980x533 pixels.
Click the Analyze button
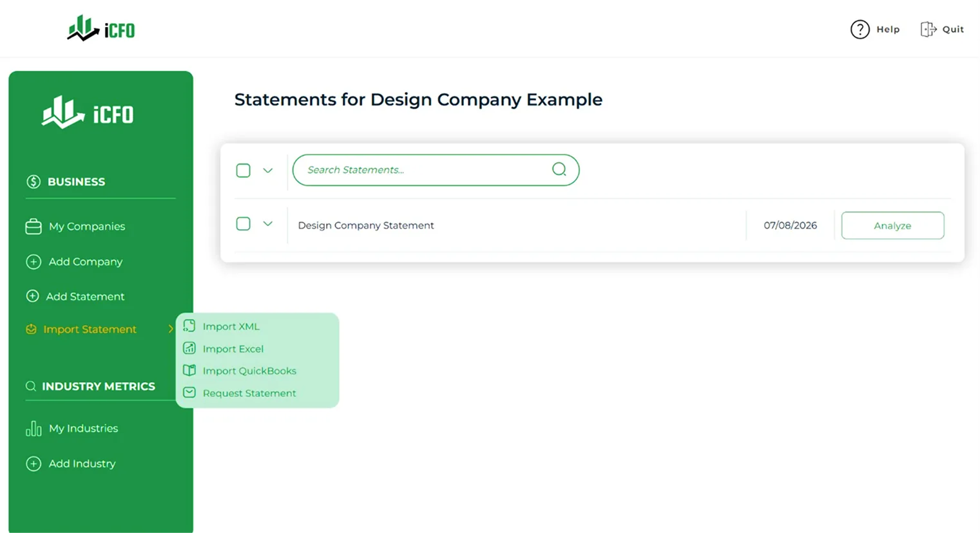click(x=892, y=225)
